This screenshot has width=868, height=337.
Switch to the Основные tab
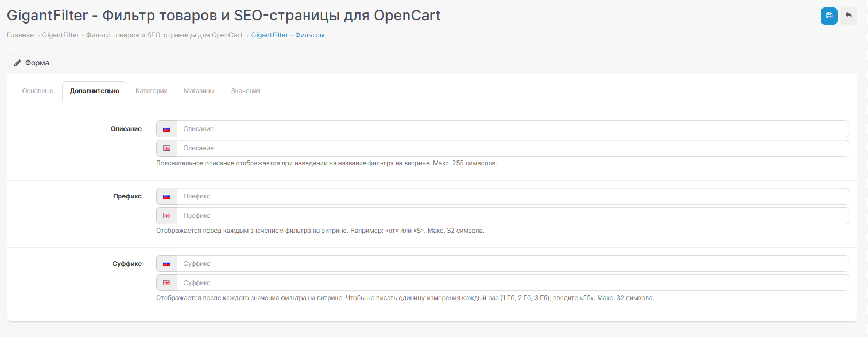38,91
